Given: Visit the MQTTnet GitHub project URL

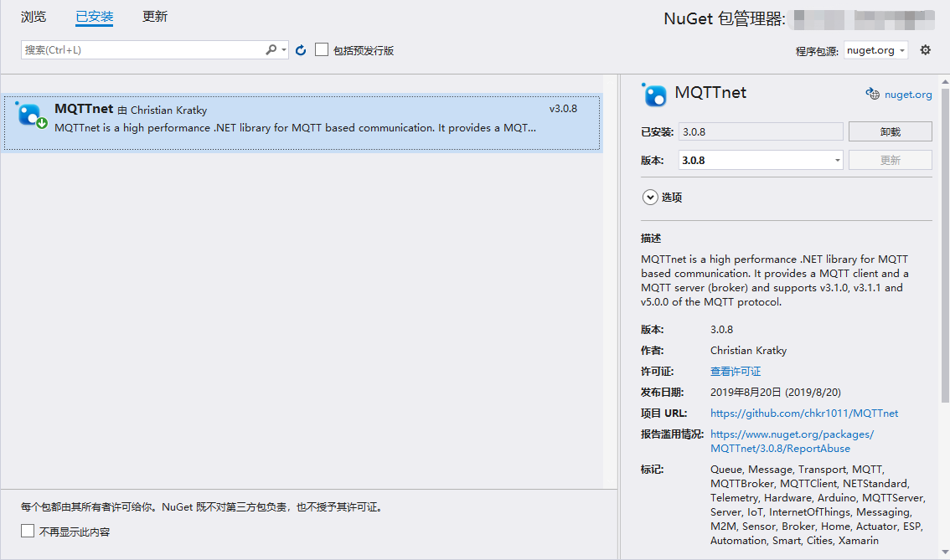Looking at the screenshot, I should (803, 413).
